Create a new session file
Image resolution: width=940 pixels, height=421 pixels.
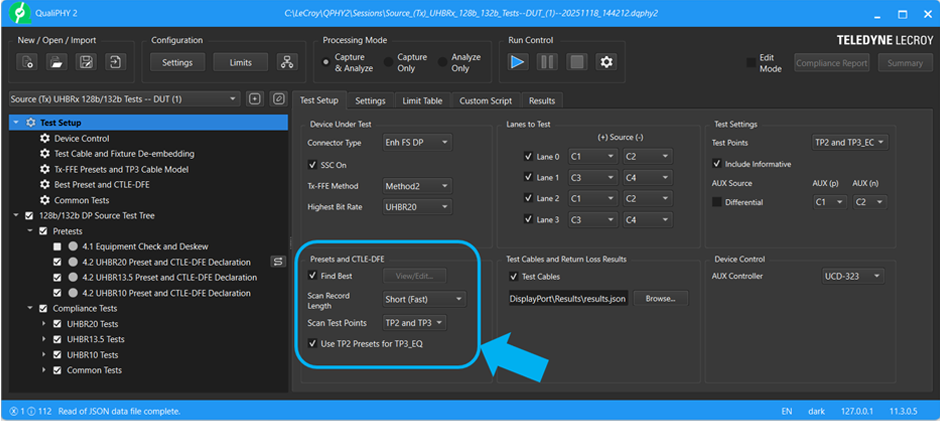(28, 62)
